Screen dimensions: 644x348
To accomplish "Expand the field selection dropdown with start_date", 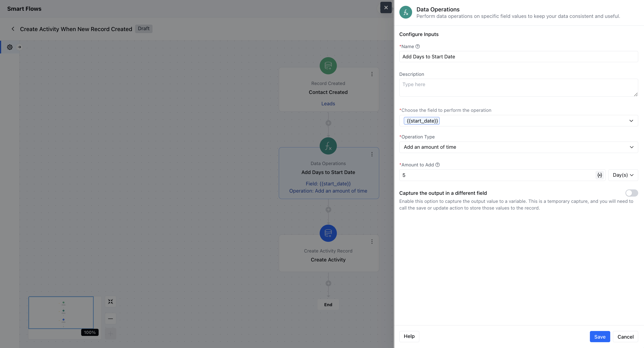I will (631, 121).
